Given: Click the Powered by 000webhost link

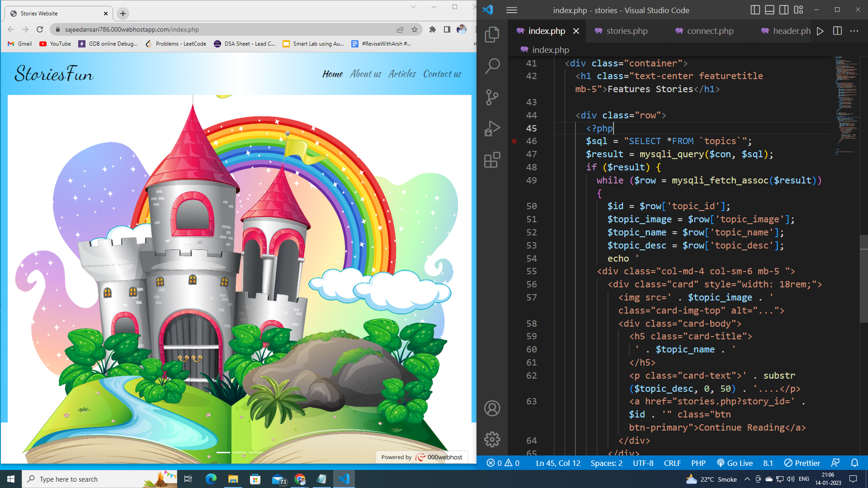Looking at the screenshot, I should pos(421,457).
